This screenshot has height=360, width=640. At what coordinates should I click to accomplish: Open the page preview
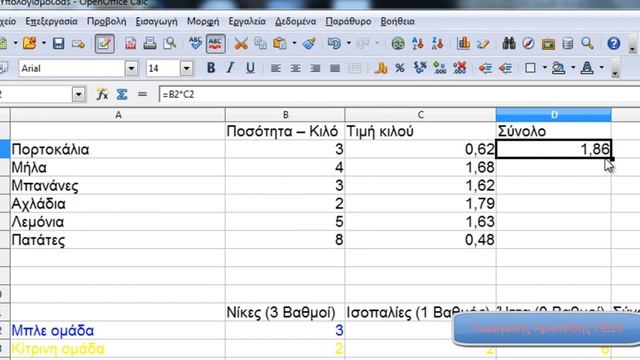point(169,43)
